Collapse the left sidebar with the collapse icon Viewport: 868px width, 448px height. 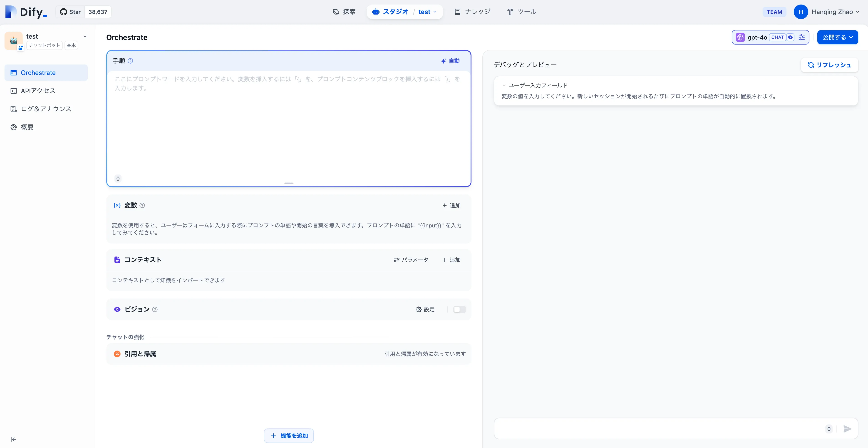[x=13, y=439]
